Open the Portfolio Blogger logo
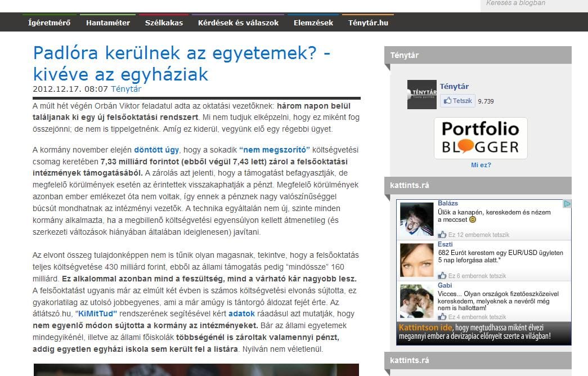This screenshot has height=376, width=588. [481, 138]
